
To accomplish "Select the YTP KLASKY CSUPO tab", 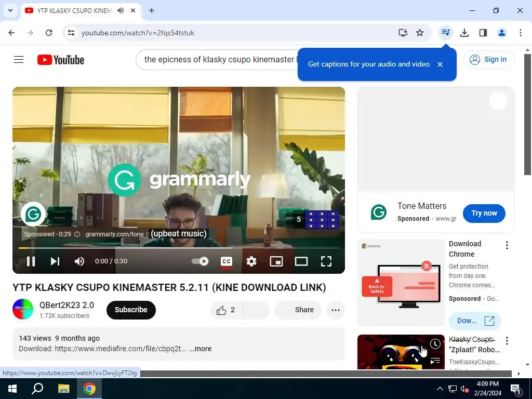I will pyautogui.click(x=74, y=10).
